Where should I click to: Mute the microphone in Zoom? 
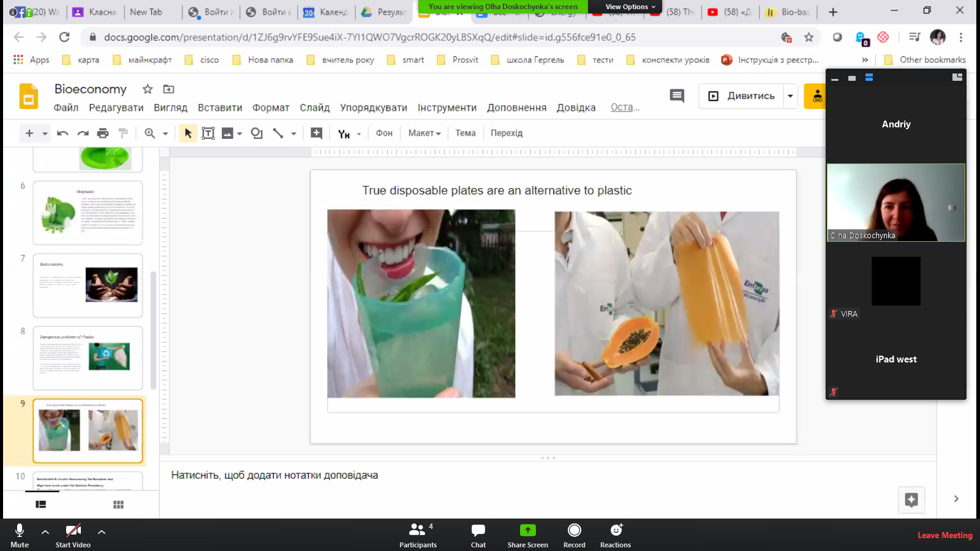20,536
